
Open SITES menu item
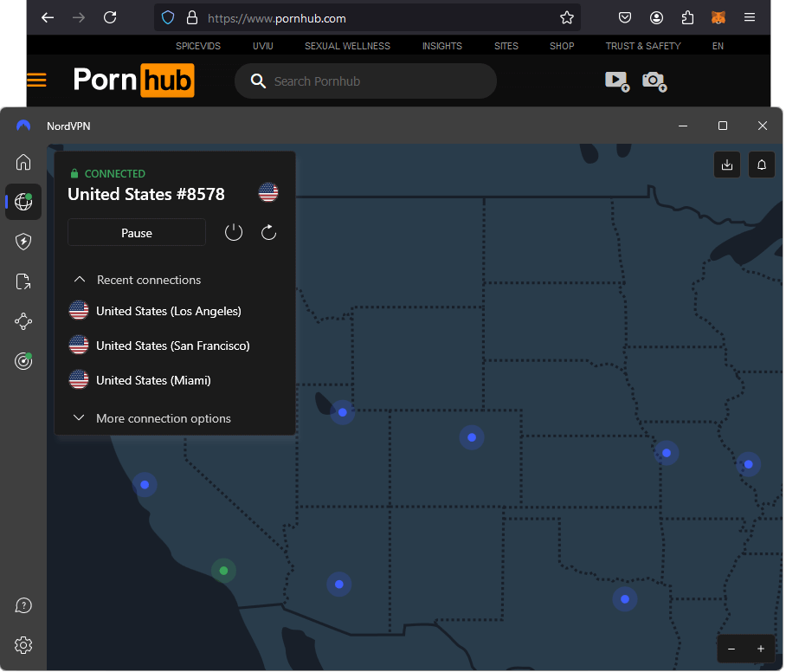506,46
